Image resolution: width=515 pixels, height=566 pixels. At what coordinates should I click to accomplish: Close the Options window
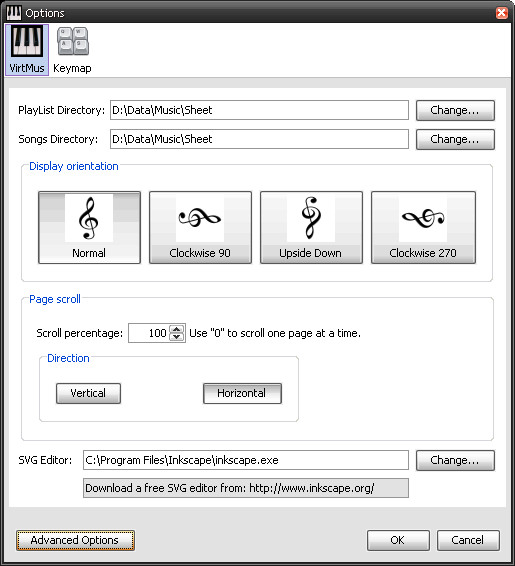(502, 13)
